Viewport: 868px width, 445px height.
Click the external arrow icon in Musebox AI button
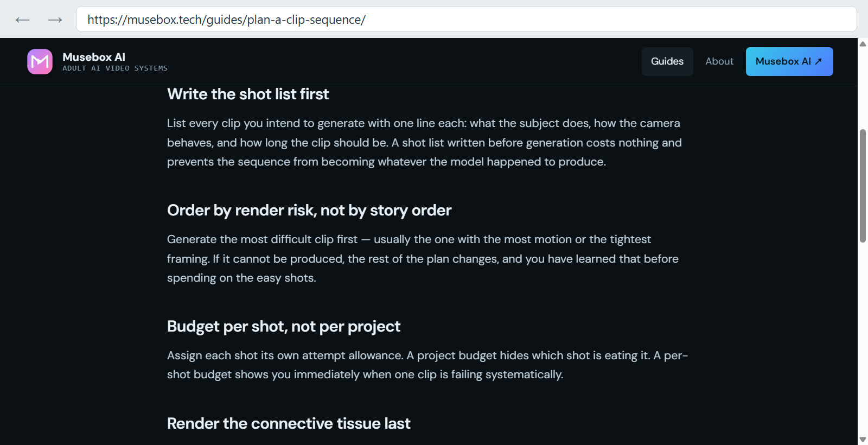[819, 61]
